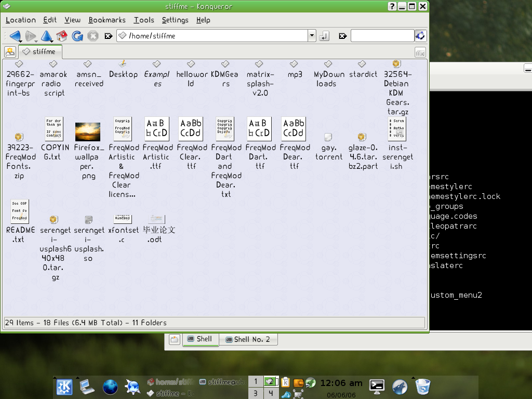532x399 pixels.
Task: Select the matrix-splash-v2.0 folder
Action: click(260, 79)
